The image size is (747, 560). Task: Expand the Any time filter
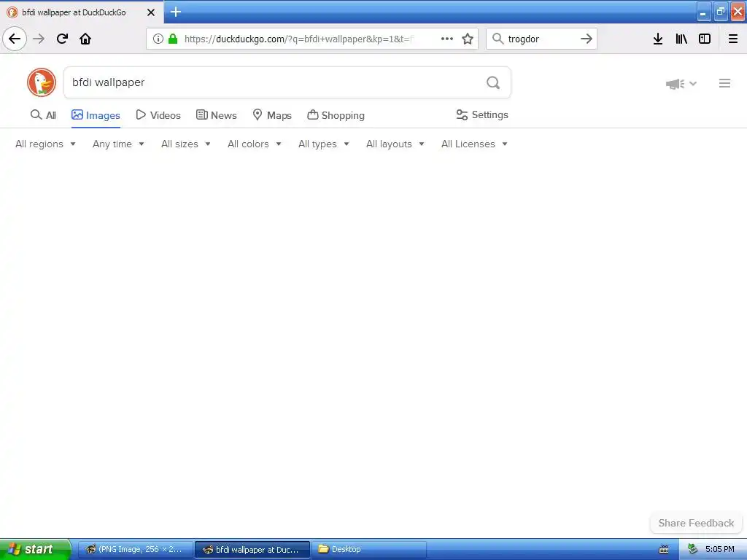[118, 144]
